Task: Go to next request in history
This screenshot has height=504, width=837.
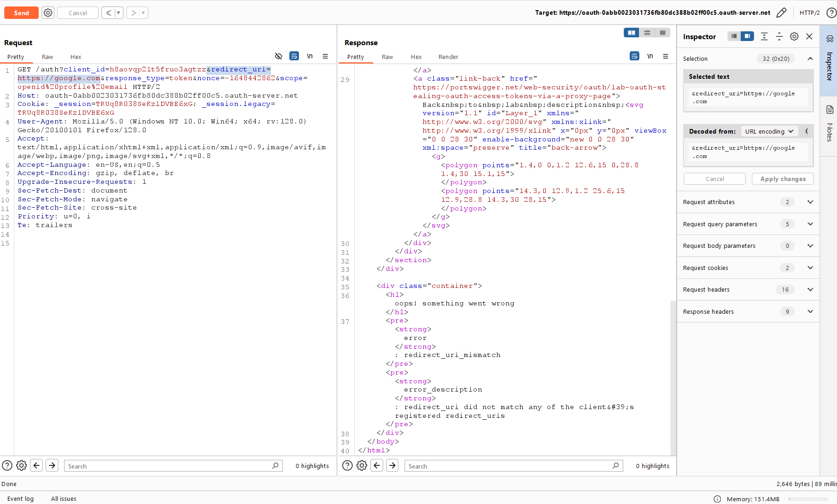Action: [133, 13]
